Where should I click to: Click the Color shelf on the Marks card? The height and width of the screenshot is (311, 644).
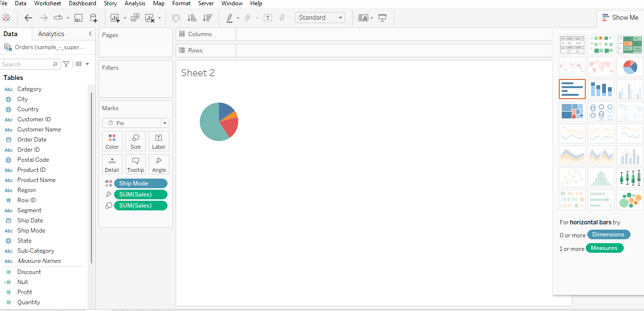click(x=112, y=141)
